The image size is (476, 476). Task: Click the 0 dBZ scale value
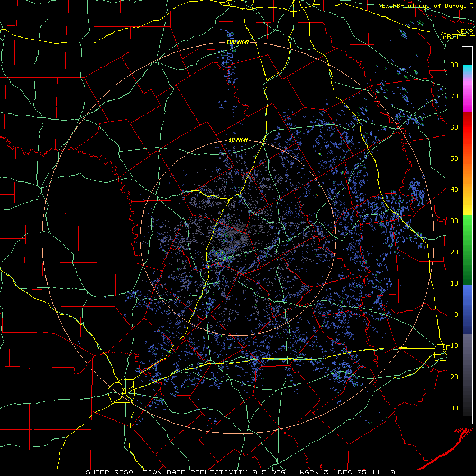point(456,315)
